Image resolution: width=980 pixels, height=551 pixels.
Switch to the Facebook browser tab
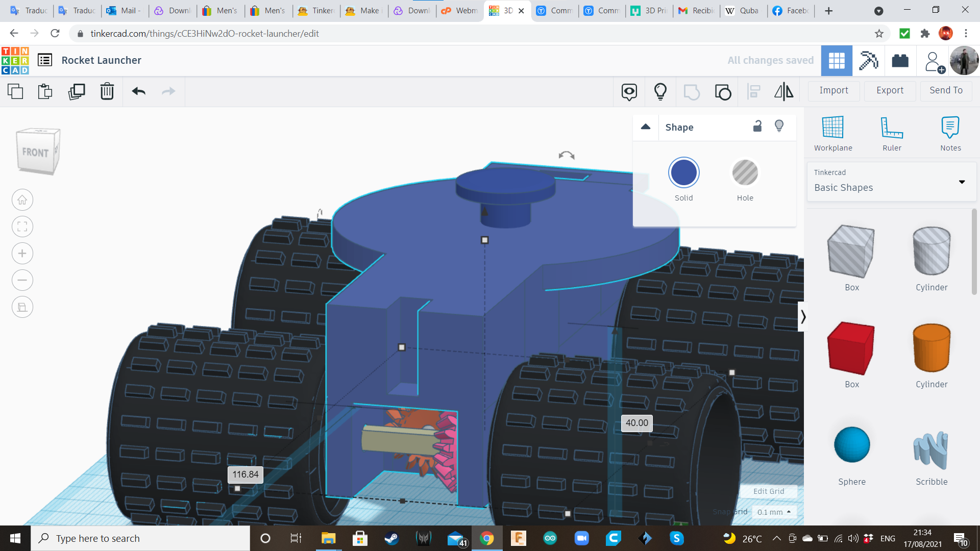(791, 11)
